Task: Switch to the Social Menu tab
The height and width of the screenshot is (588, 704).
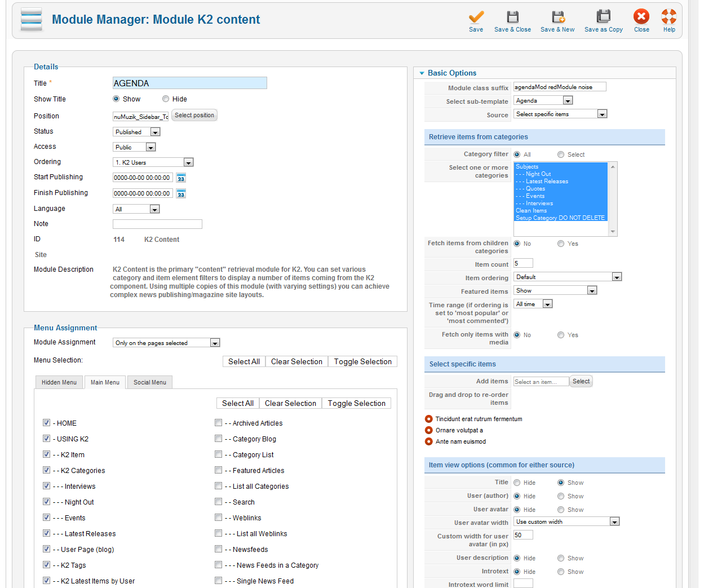Action: coord(150,382)
